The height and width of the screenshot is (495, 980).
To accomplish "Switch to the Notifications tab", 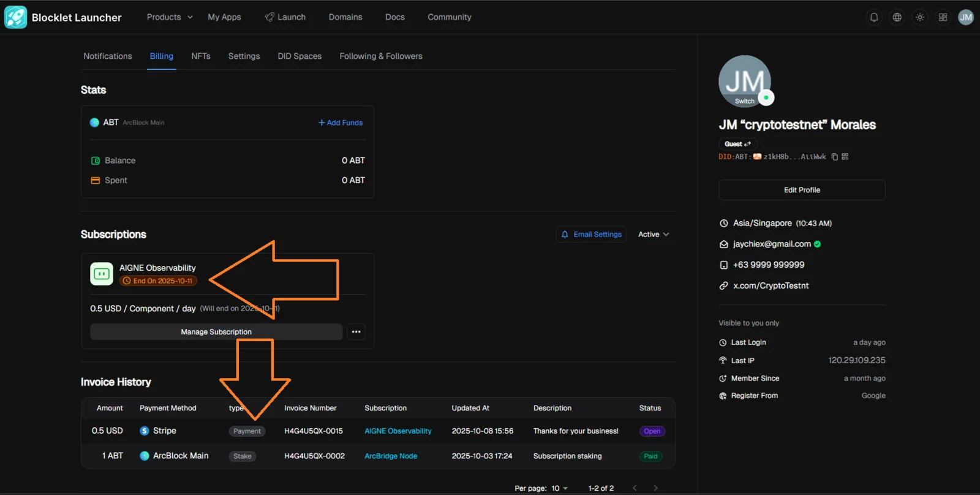I will coord(108,56).
